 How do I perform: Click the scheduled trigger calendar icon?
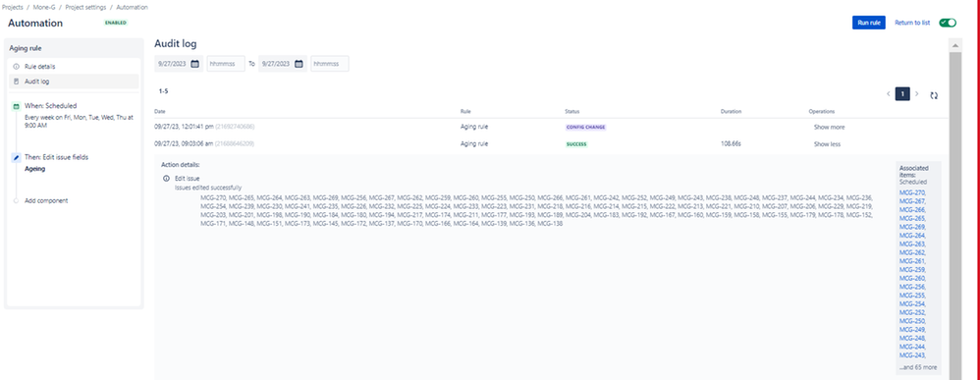(x=17, y=106)
